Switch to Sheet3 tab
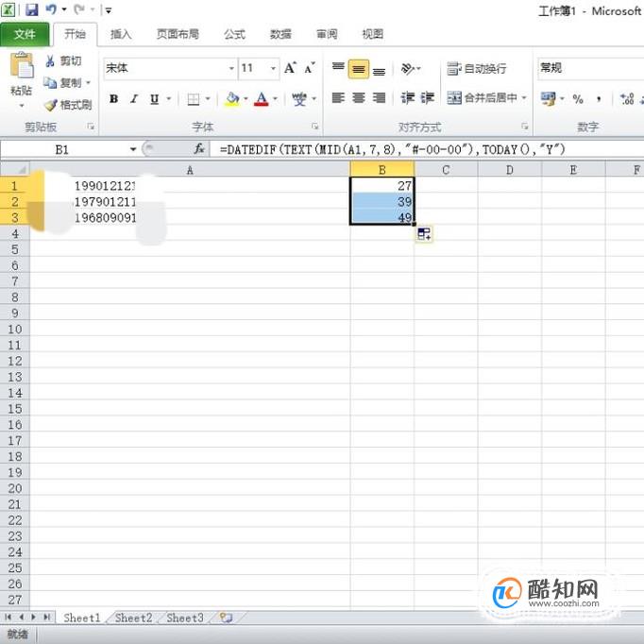 pyautogui.click(x=185, y=618)
